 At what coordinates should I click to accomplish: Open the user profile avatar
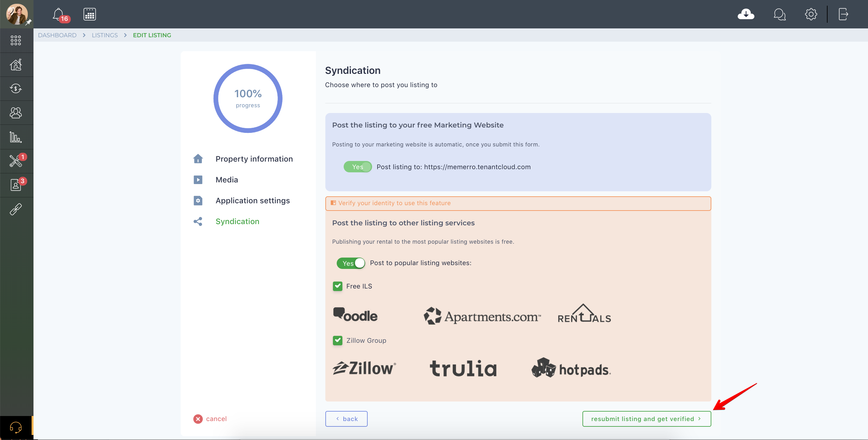click(16, 14)
